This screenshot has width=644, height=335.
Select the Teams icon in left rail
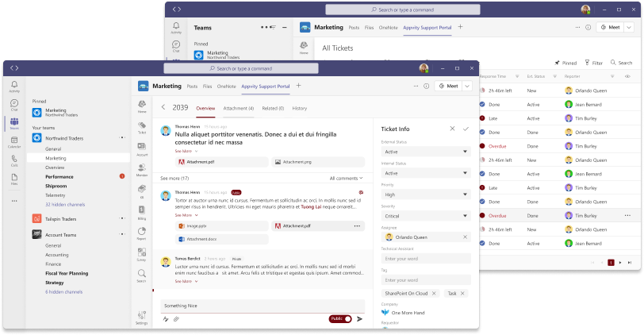(14, 123)
